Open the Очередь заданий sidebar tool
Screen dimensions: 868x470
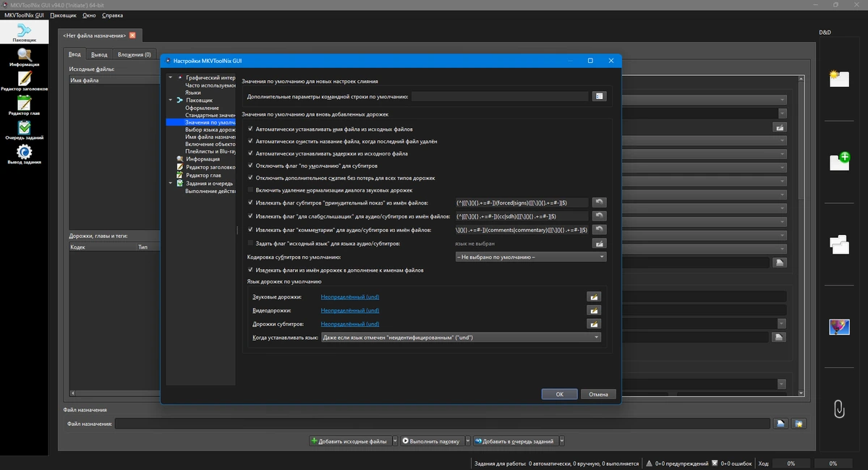point(25,130)
